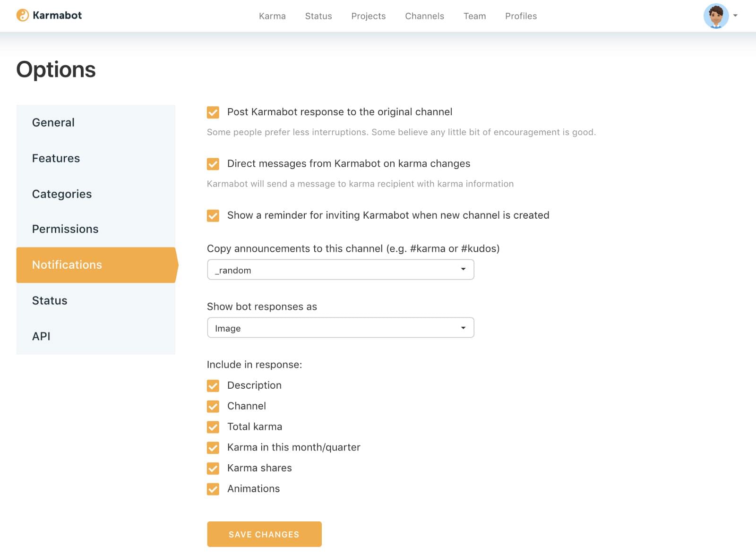Viewport: 756px width, 554px height.
Task: Disable the Animations checkbox
Action: click(x=213, y=489)
